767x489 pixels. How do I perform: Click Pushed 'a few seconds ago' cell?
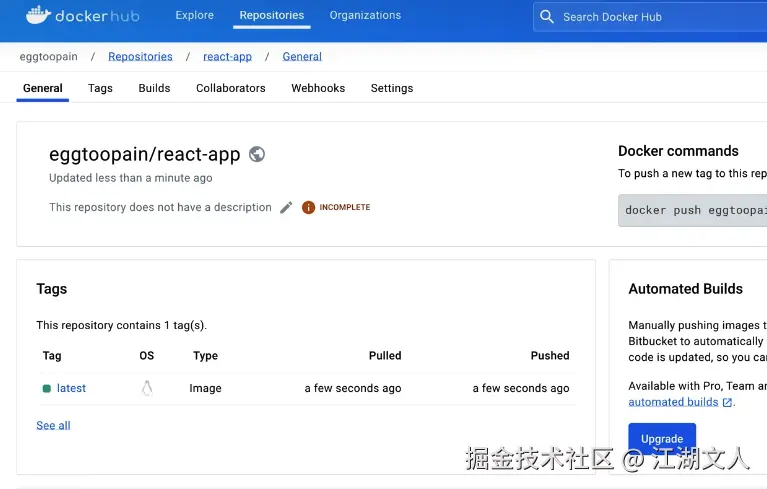click(x=521, y=388)
